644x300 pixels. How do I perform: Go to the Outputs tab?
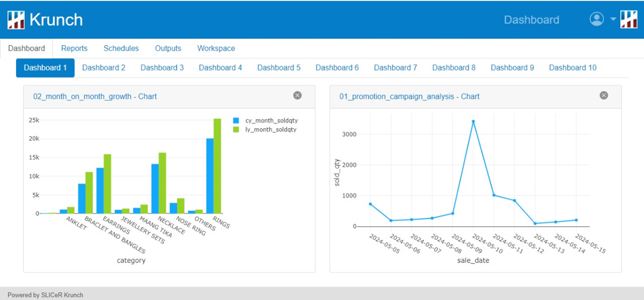coord(168,48)
